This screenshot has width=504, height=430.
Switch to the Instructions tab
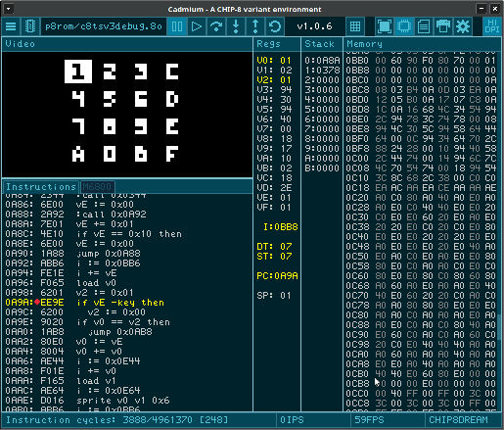pos(41,187)
